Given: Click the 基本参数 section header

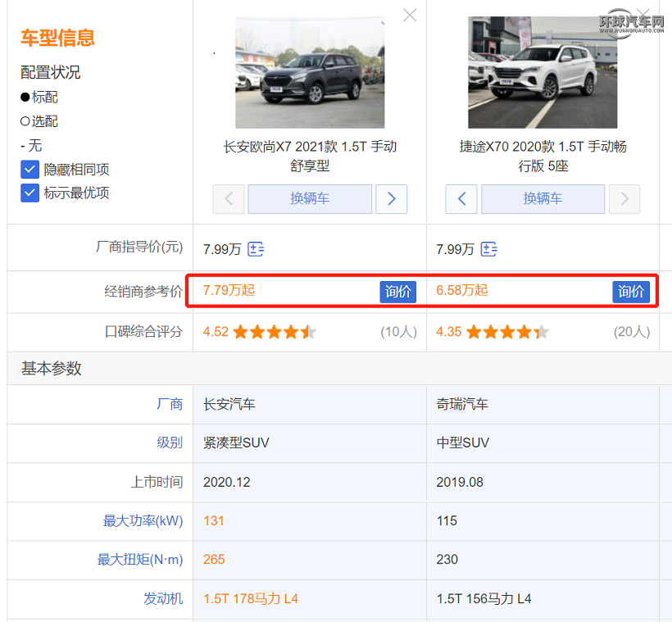Looking at the screenshot, I should [52, 368].
